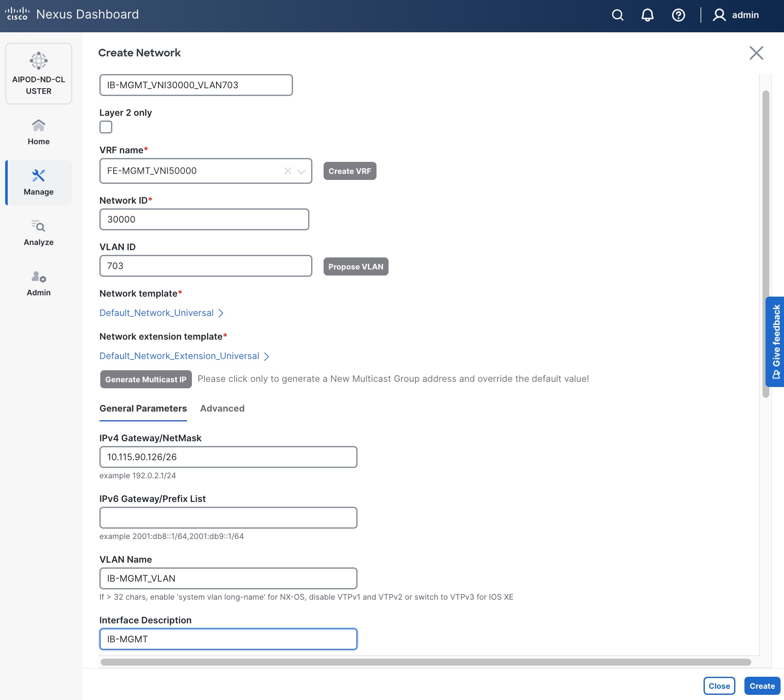The width and height of the screenshot is (784, 700).
Task: Enable the Layer 2 only checkbox
Action: tap(106, 127)
